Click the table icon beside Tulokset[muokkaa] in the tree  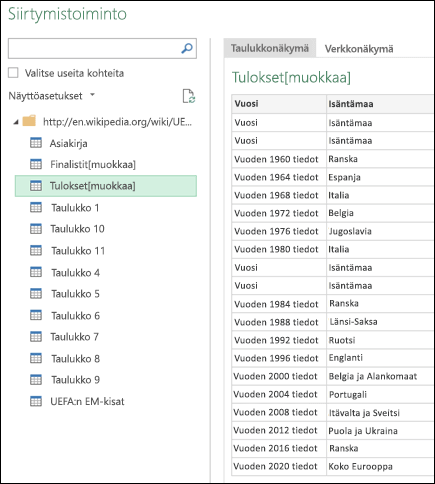[x=36, y=186]
